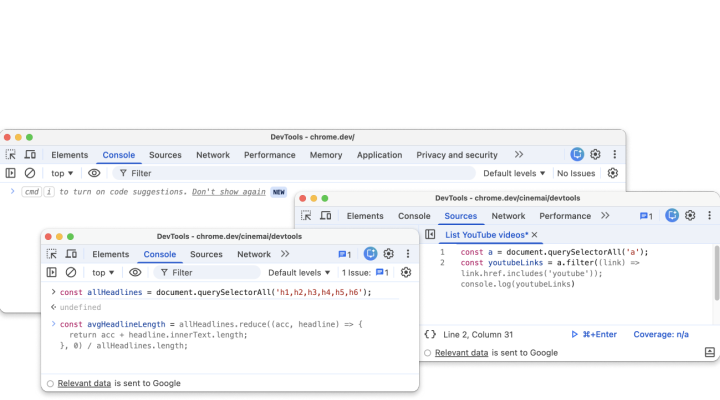This screenshot has width=720, height=400.
Task: Select inspect element tool in Sources window
Action: point(306,216)
